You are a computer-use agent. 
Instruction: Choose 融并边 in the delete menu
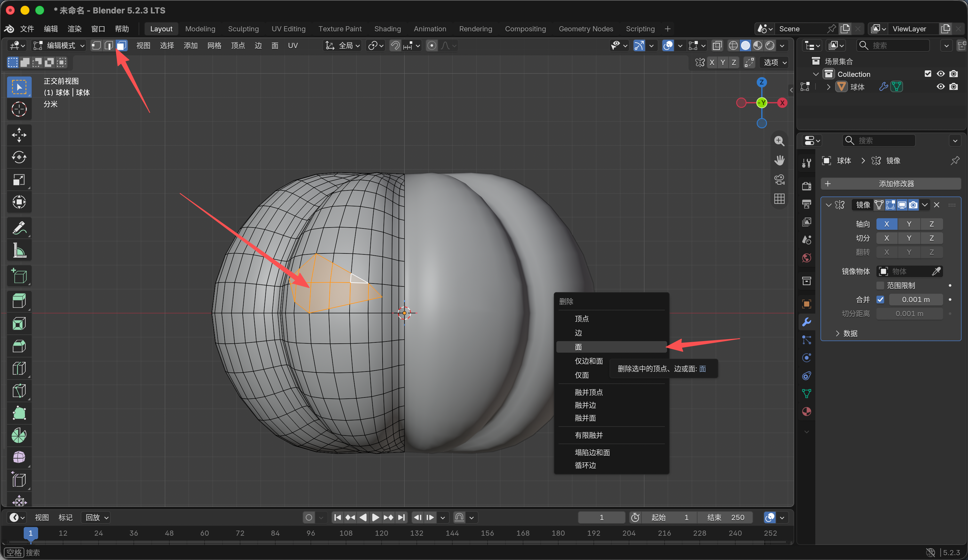tap(611, 405)
